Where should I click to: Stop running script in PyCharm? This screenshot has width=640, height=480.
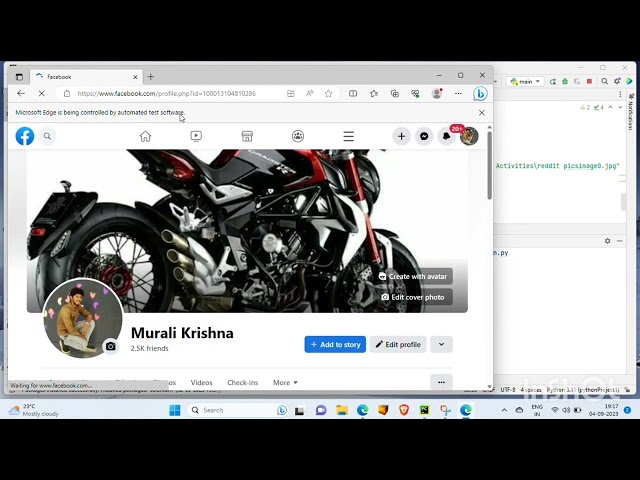[589, 82]
